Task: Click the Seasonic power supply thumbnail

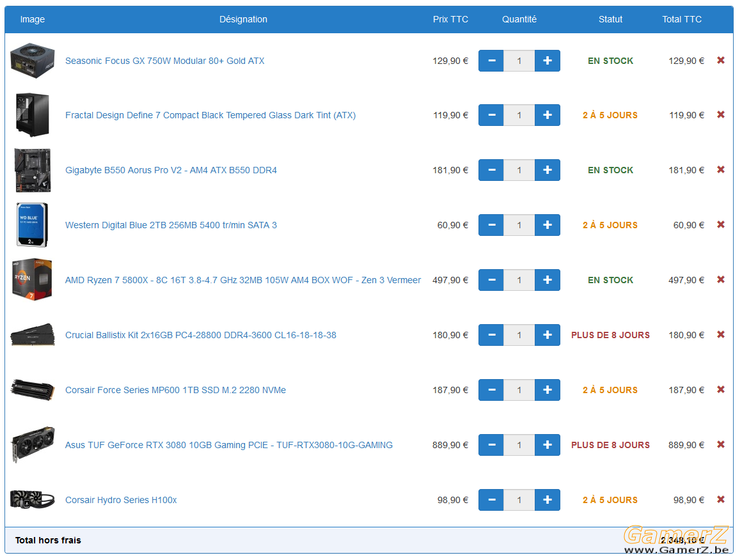Action: [x=32, y=61]
